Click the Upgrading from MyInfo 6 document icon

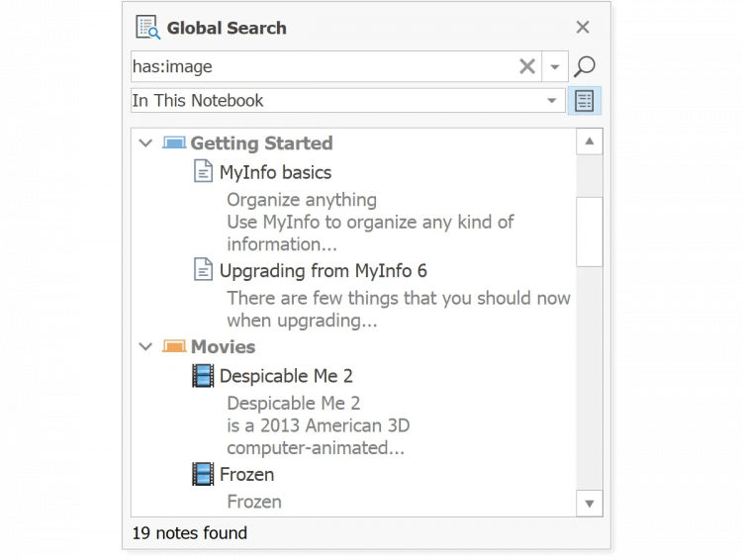pyautogui.click(x=203, y=270)
